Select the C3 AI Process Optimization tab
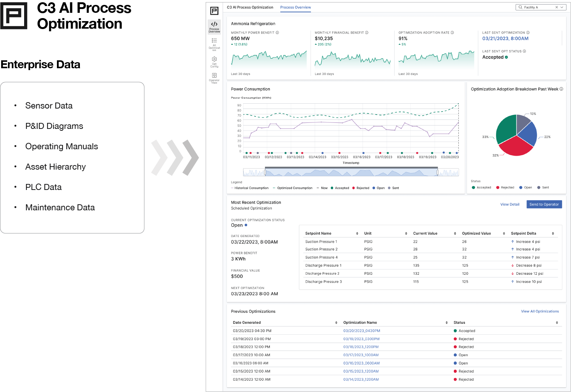Viewport: 571px width, 392px height. tap(250, 8)
